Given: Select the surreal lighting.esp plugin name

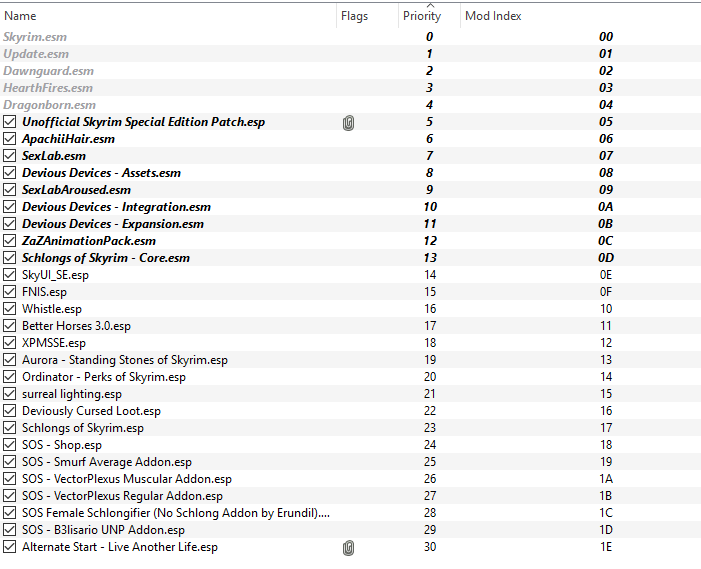Looking at the screenshot, I should point(72,394).
